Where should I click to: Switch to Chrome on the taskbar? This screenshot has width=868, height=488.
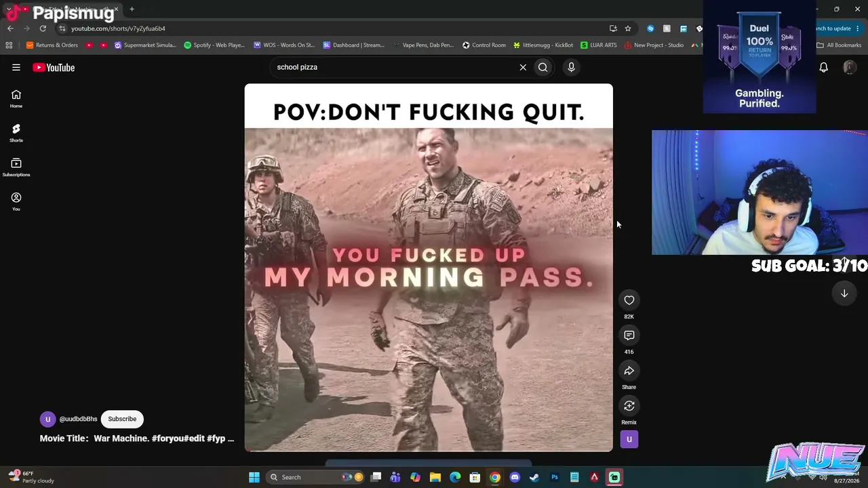pyautogui.click(x=495, y=477)
